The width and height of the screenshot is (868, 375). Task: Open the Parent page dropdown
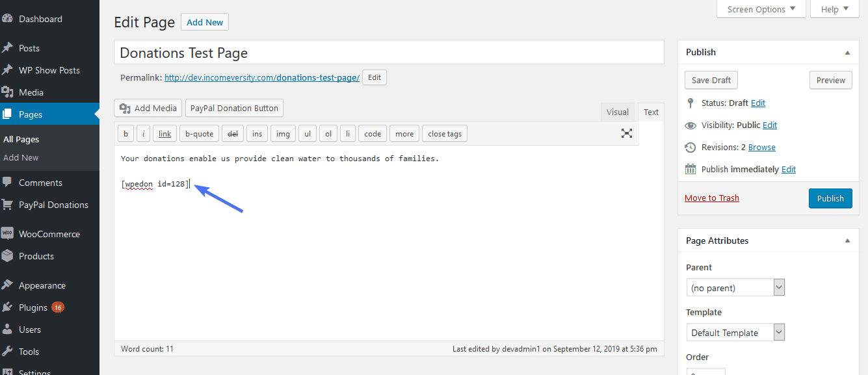coord(735,287)
